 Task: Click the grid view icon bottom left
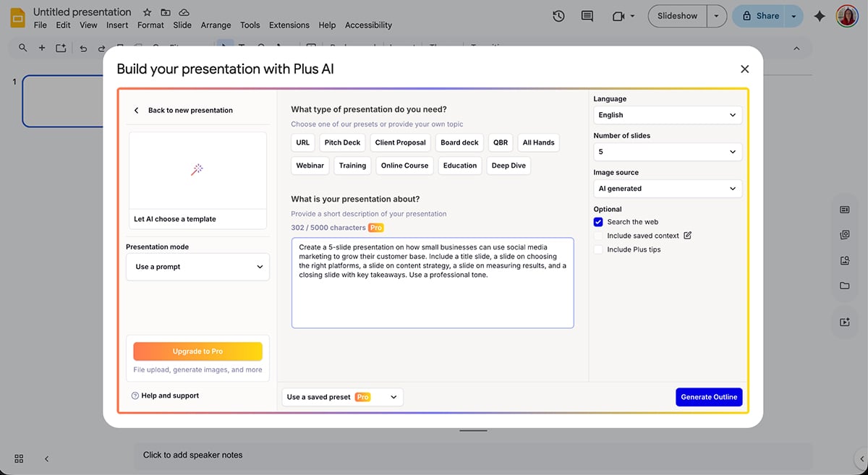click(x=19, y=458)
